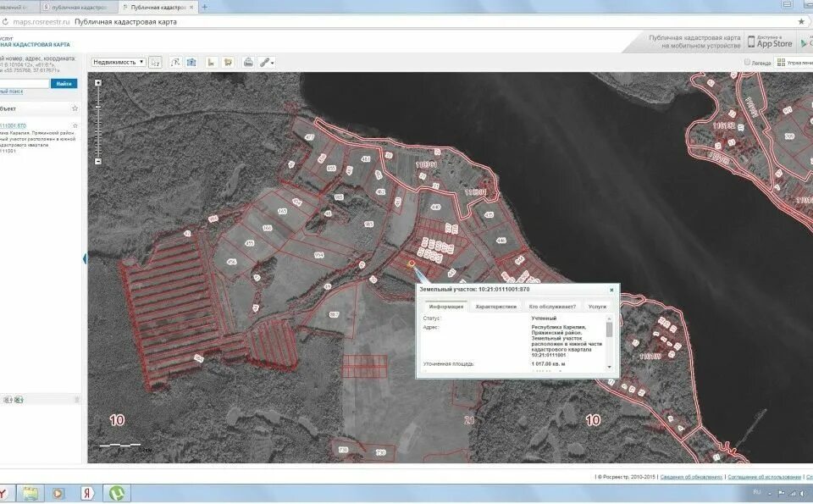Collapse the left sidebar panel arrow
Image resolution: width=813 pixels, height=504 pixels.
click(x=85, y=258)
